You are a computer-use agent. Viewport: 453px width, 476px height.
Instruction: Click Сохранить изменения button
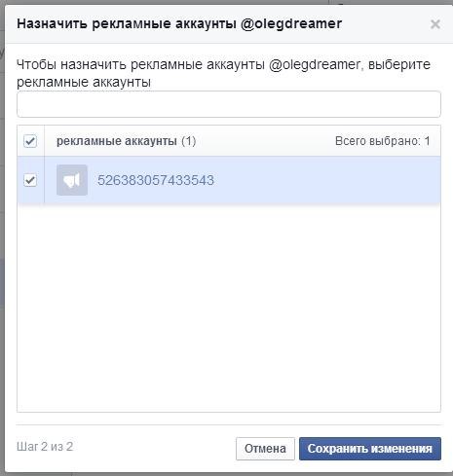(370, 449)
